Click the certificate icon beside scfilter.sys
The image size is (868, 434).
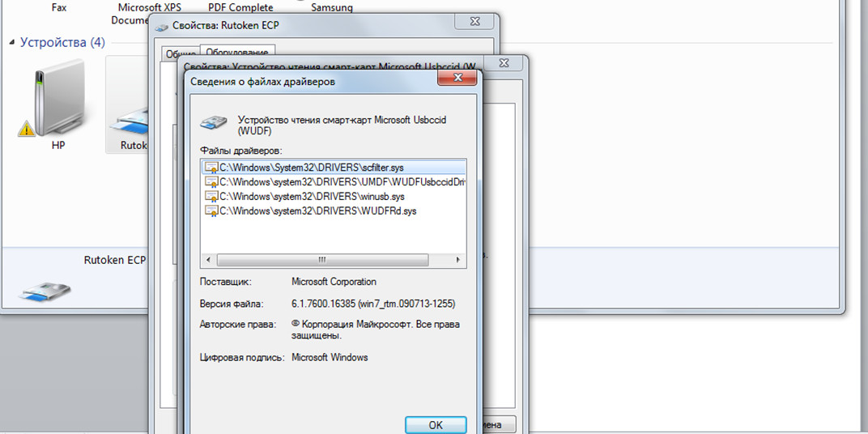211,167
